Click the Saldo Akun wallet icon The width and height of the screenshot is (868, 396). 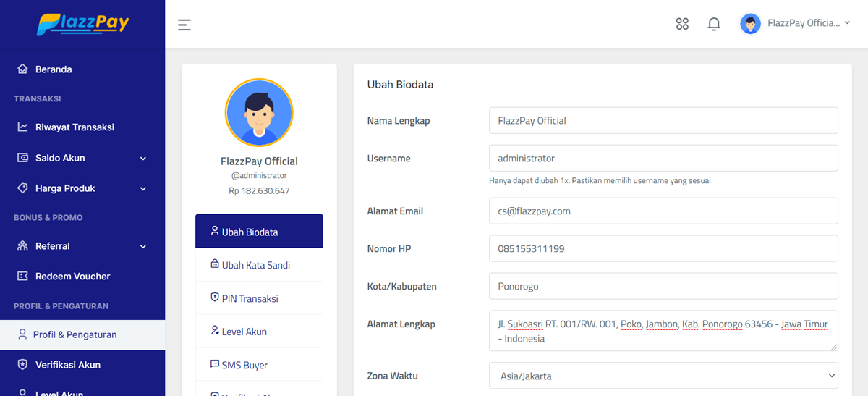tap(22, 158)
